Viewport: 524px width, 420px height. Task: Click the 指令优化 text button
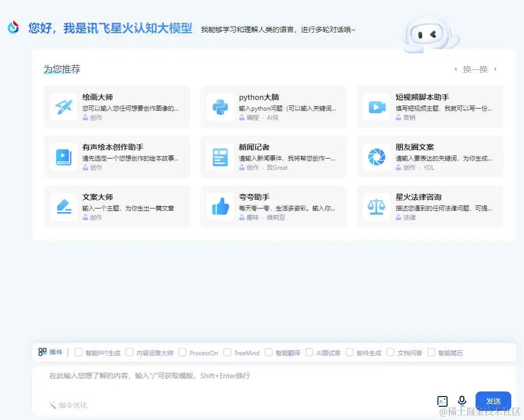73,405
